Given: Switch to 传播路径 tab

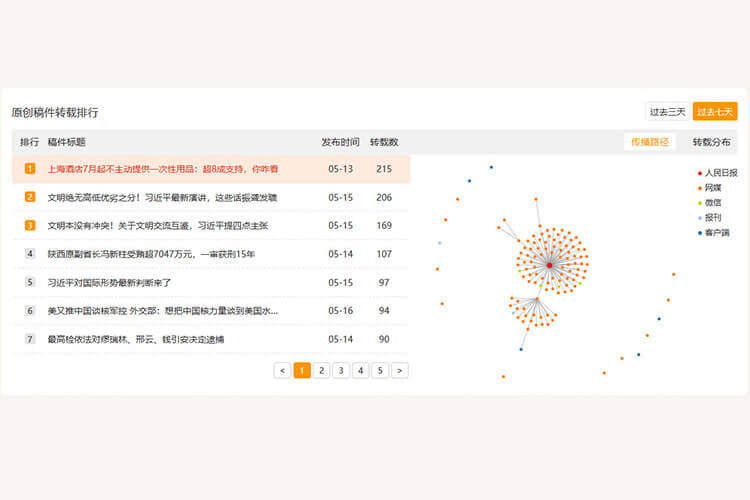Looking at the screenshot, I should 649,142.
